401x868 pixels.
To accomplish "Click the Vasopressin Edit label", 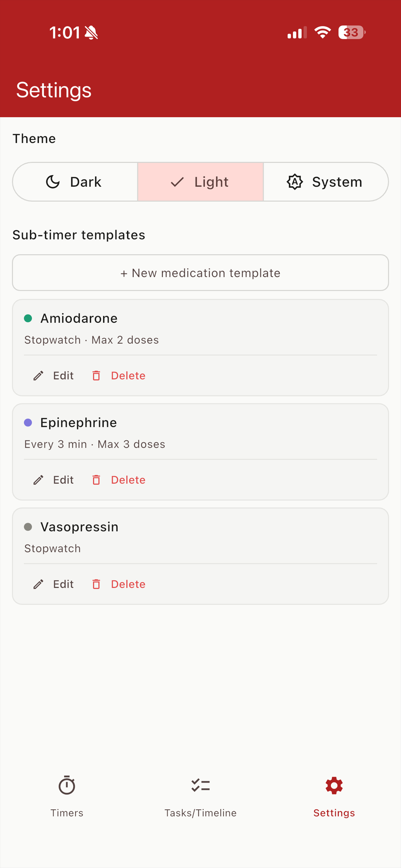I will click(63, 584).
